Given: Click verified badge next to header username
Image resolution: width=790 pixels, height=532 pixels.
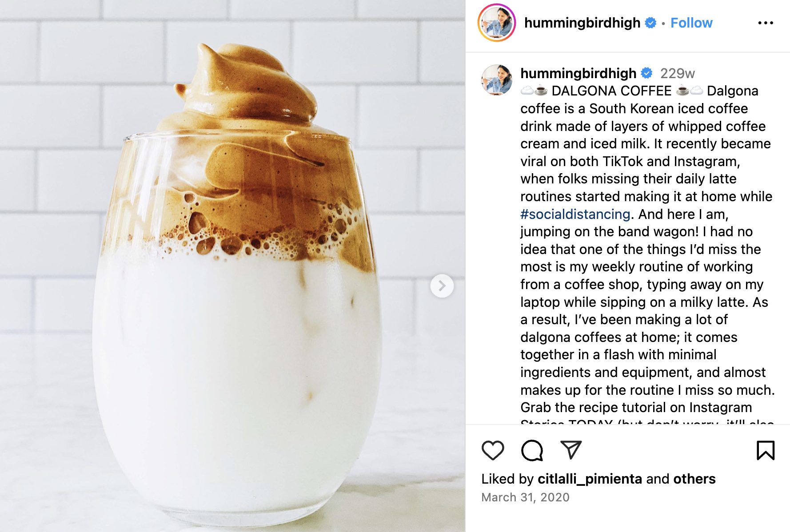Looking at the screenshot, I should 650,23.
